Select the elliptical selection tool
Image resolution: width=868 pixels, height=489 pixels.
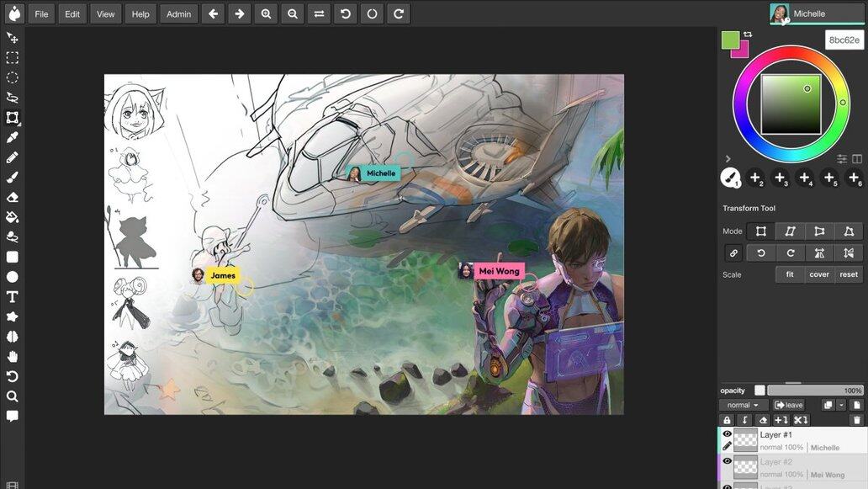click(12, 77)
